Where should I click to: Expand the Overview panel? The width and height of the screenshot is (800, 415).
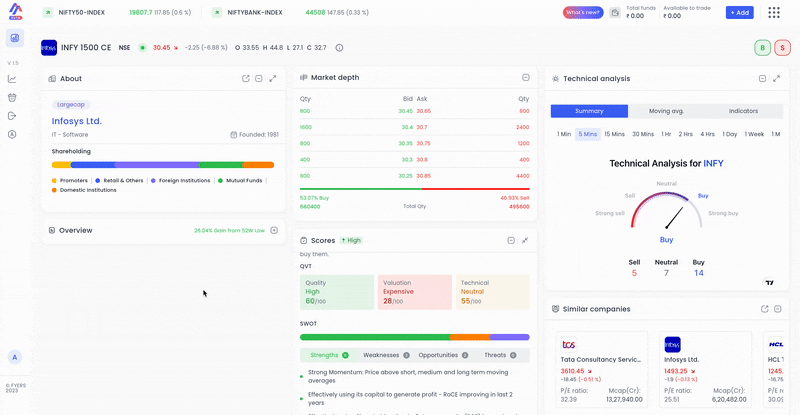click(274, 230)
